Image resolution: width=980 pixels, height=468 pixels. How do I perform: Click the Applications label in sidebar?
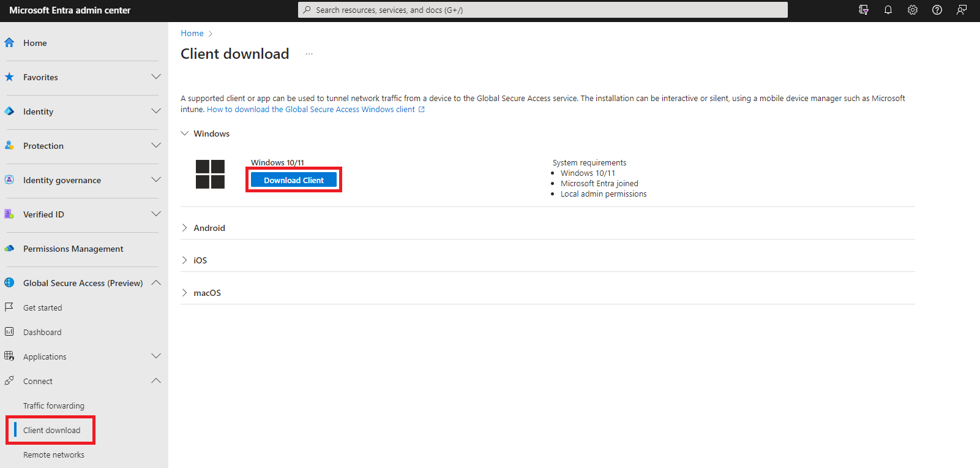pos(45,357)
